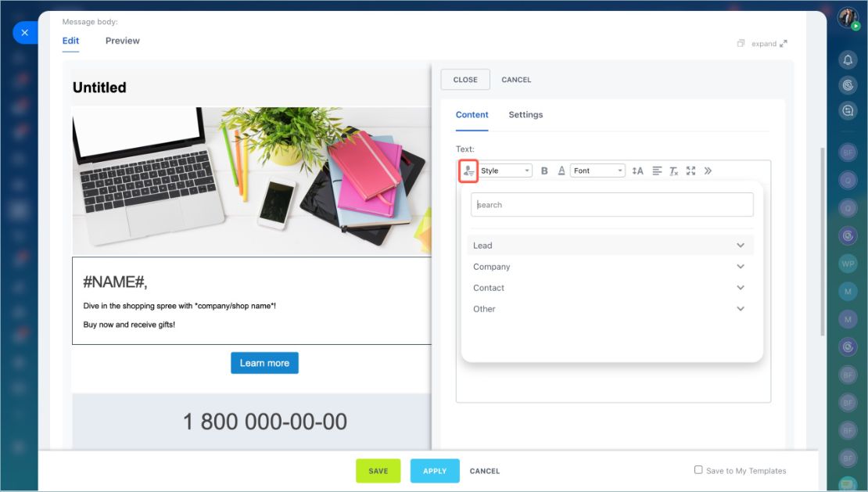
Task: Open the font size tool
Action: pyautogui.click(x=638, y=171)
